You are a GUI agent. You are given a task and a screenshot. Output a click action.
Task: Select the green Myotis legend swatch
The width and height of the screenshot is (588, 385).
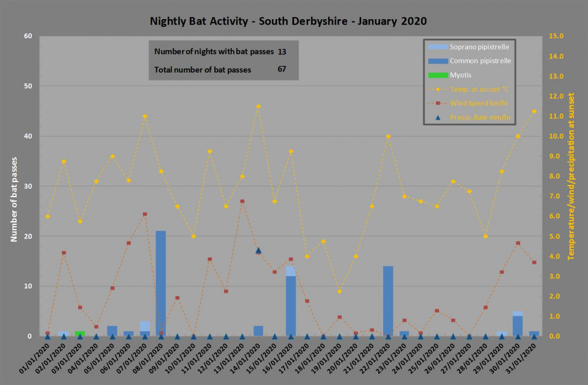(438, 75)
